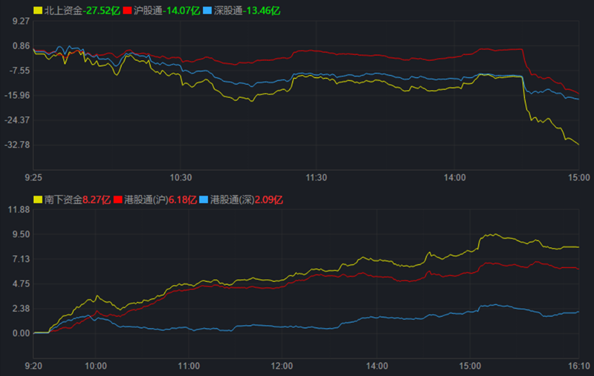Click the 10:30 marker on upper chart axis
The height and width of the screenshot is (376, 594).
(x=181, y=178)
